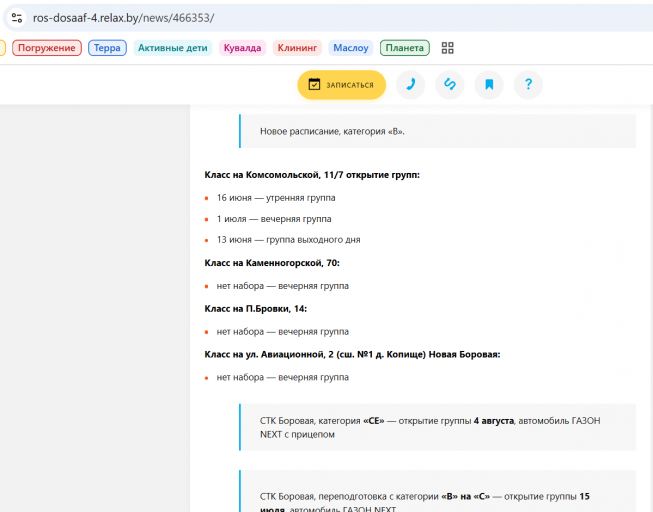Click heading "Класс на ул. Авиационной, 2"

click(x=352, y=355)
